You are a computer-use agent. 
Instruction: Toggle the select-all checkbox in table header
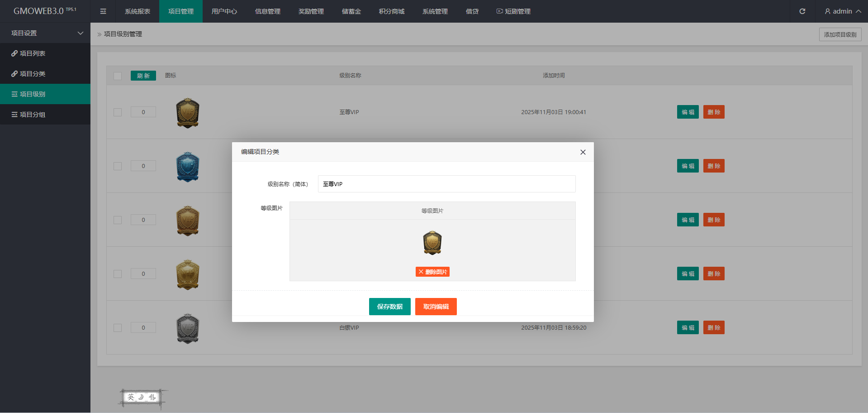[x=118, y=76]
